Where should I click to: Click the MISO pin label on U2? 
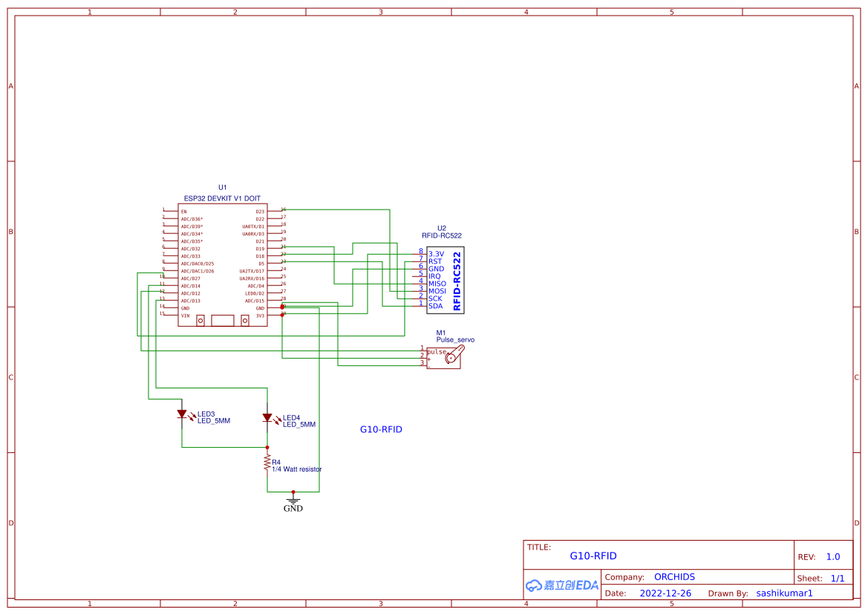click(437, 284)
